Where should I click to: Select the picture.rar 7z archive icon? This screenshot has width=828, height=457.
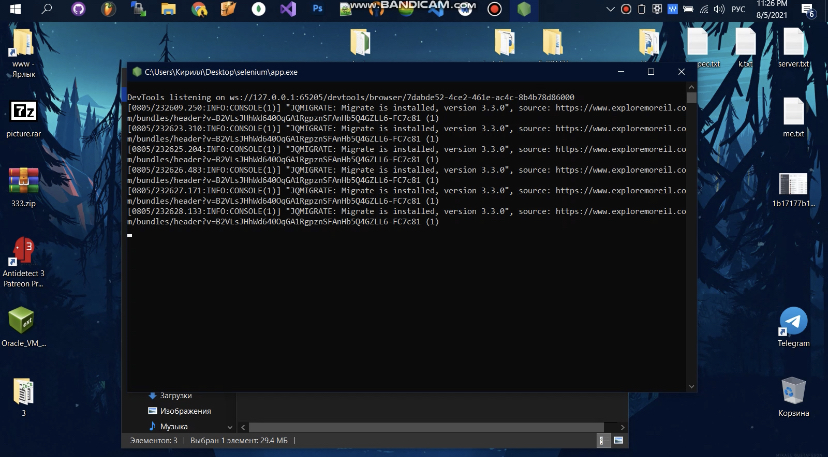pyautogui.click(x=23, y=112)
